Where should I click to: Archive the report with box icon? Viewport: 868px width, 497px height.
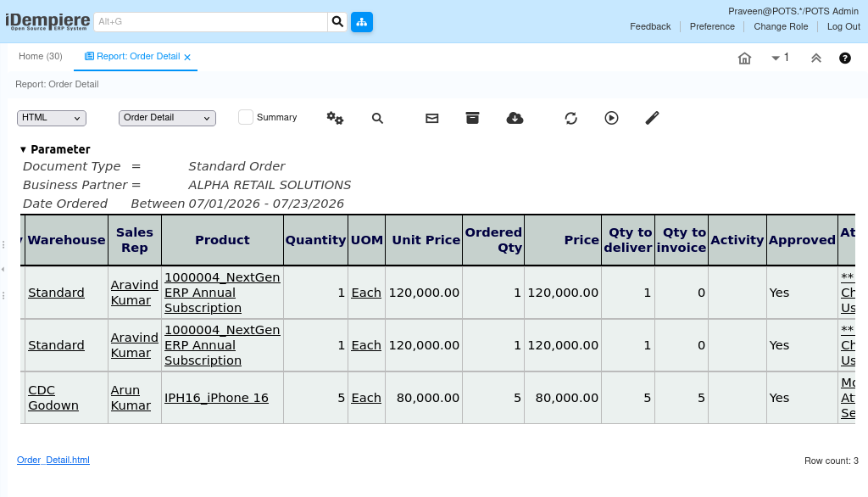point(472,118)
